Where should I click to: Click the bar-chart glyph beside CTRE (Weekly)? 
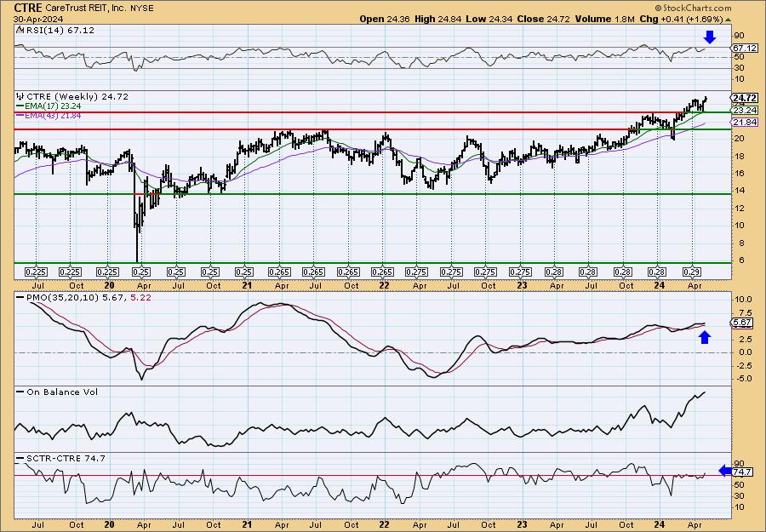[20, 97]
